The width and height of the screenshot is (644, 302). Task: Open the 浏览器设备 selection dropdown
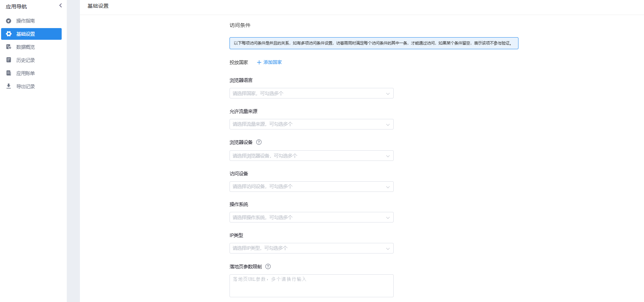(x=311, y=156)
